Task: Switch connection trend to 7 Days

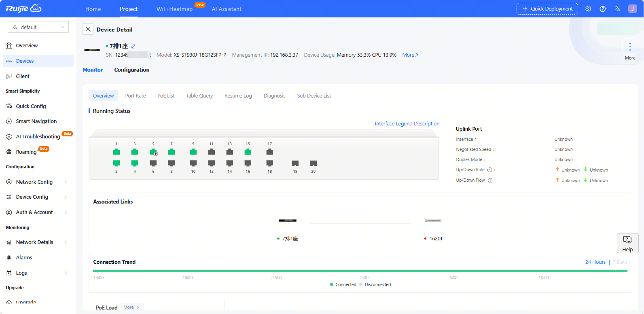Action: [620, 262]
